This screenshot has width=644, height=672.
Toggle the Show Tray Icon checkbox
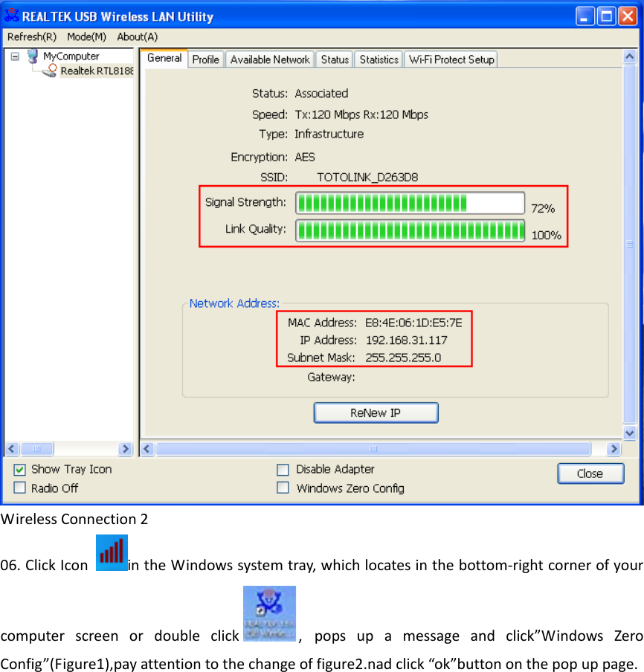point(20,470)
